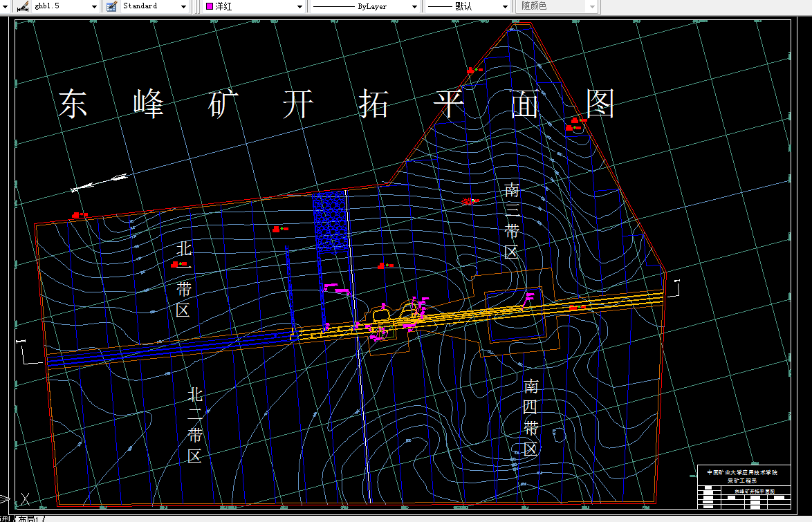The width and height of the screenshot is (812, 522).
Task: Click the 北一带区 area label
Action: pyautogui.click(x=183, y=279)
